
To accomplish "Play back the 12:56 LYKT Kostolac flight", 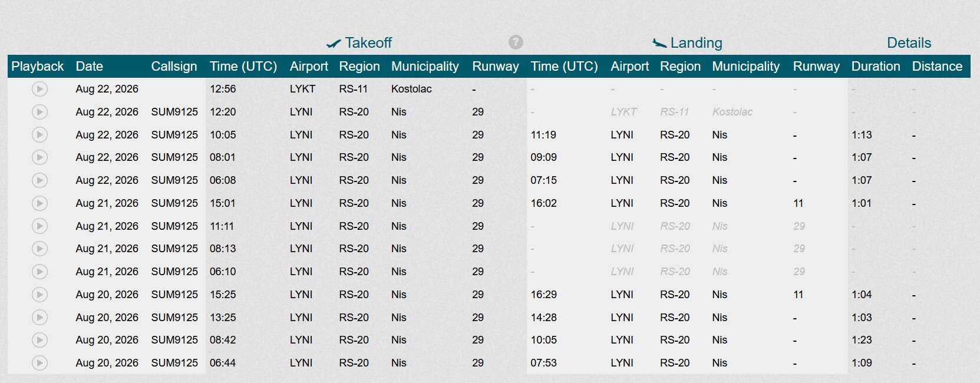I will [39, 89].
